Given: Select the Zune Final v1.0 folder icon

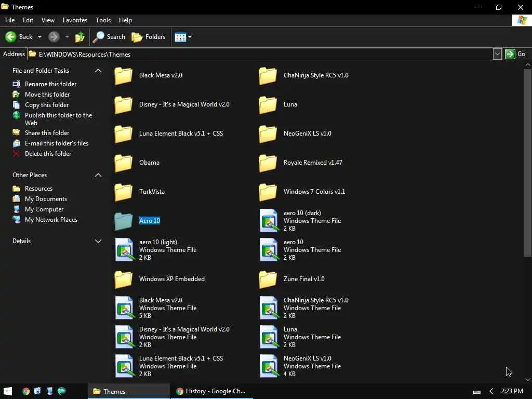Looking at the screenshot, I should point(268,279).
